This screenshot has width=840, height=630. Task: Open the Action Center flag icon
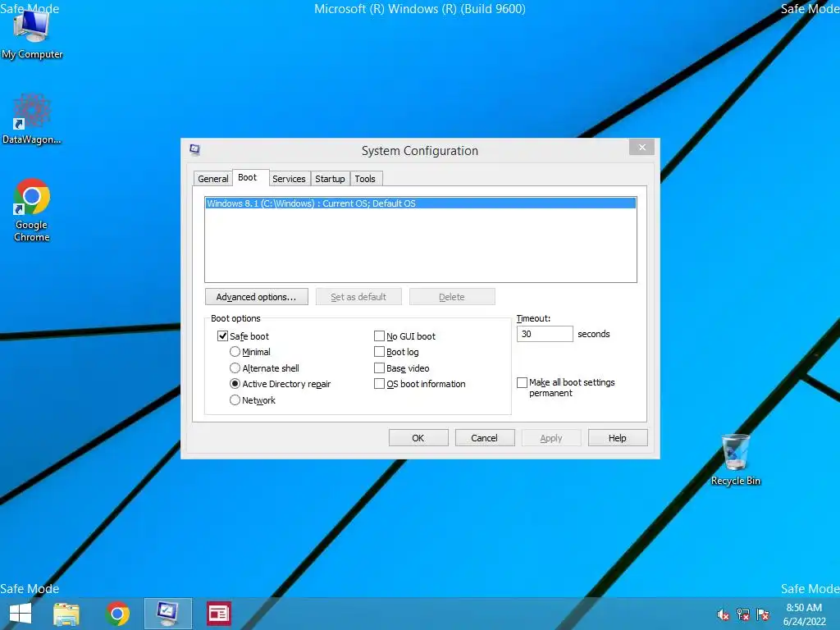(763, 614)
